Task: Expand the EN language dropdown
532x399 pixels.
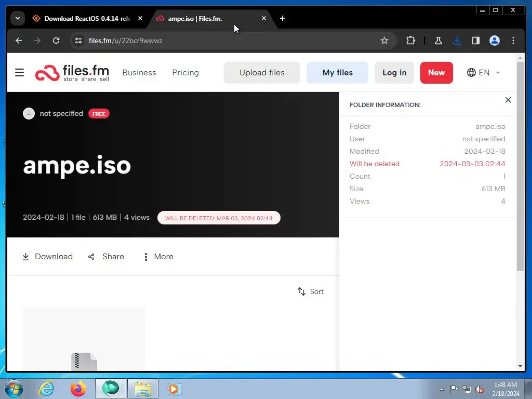Action: tap(483, 73)
